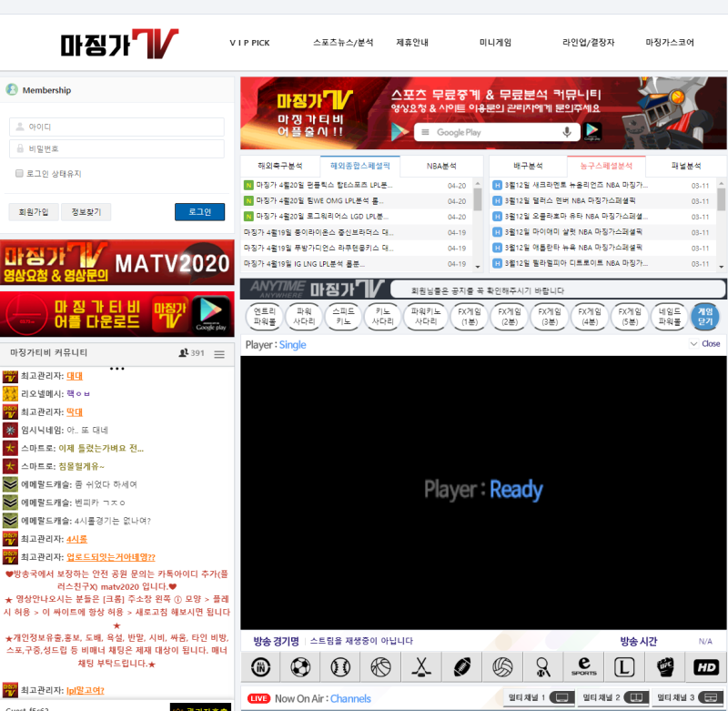Click the 비밀번호 password input field
The height and width of the screenshot is (711, 728).
pos(116,148)
